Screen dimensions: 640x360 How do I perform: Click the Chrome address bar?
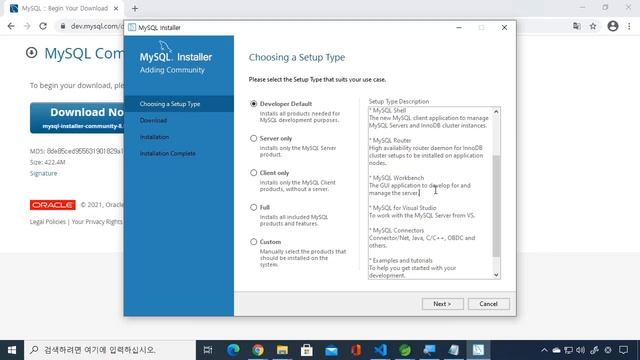[x=96, y=26]
